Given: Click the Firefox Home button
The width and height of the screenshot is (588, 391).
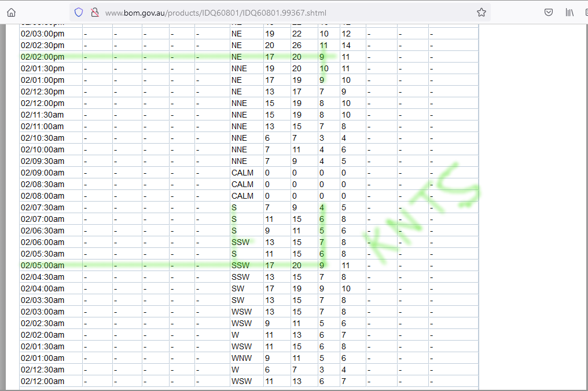Looking at the screenshot, I should (x=12, y=12).
